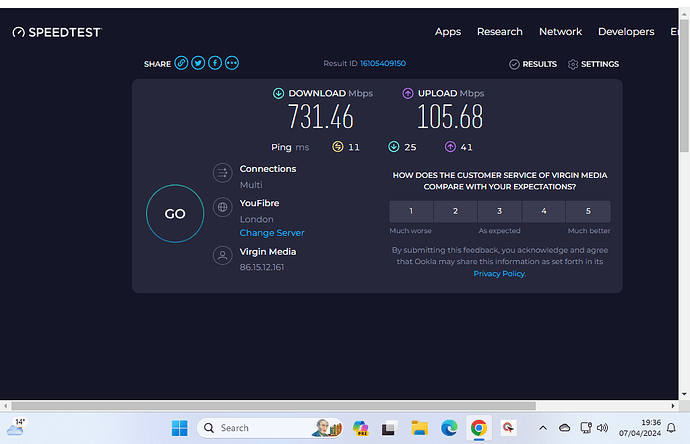Viewport: 690px width, 444px height.
Task: Share result on Twitter
Action: tap(198, 63)
